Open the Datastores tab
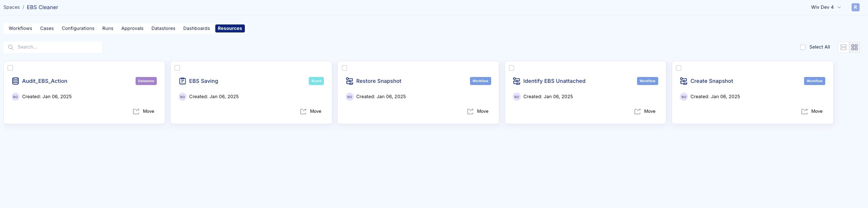 point(163,28)
